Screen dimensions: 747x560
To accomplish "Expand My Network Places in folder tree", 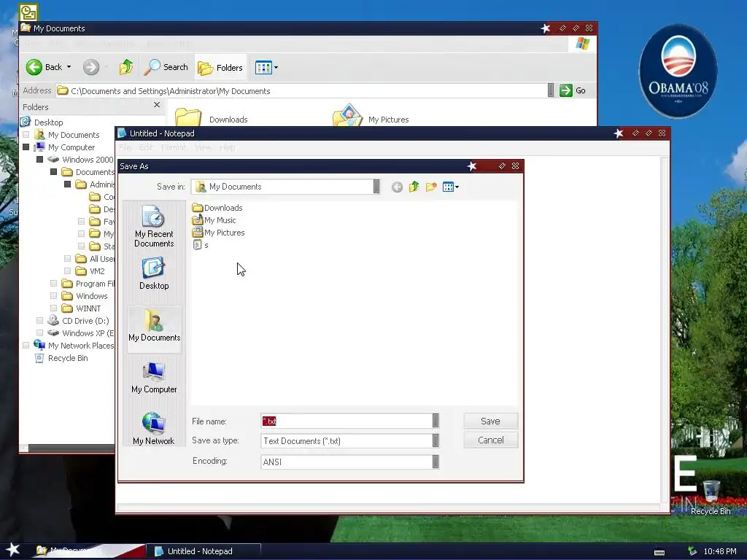I will tap(26, 345).
